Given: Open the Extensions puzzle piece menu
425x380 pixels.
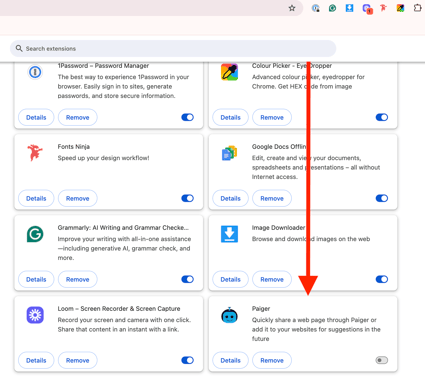Looking at the screenshot, I should coord(418,8).
